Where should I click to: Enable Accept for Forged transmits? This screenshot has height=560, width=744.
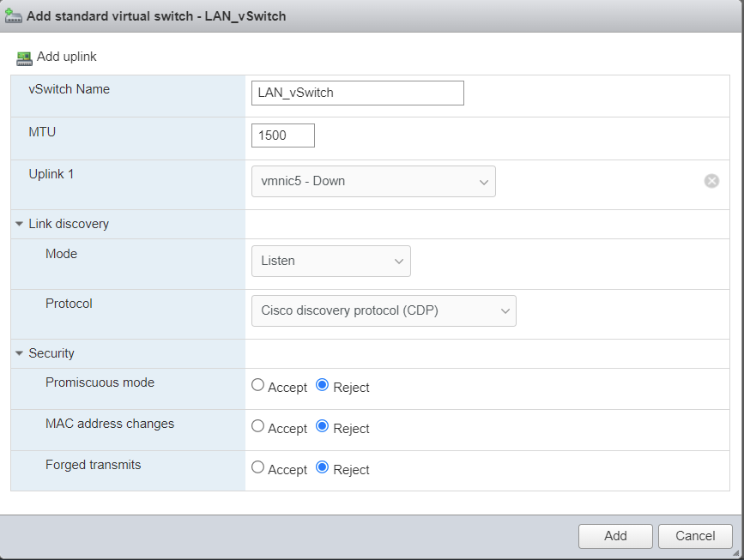258,468
